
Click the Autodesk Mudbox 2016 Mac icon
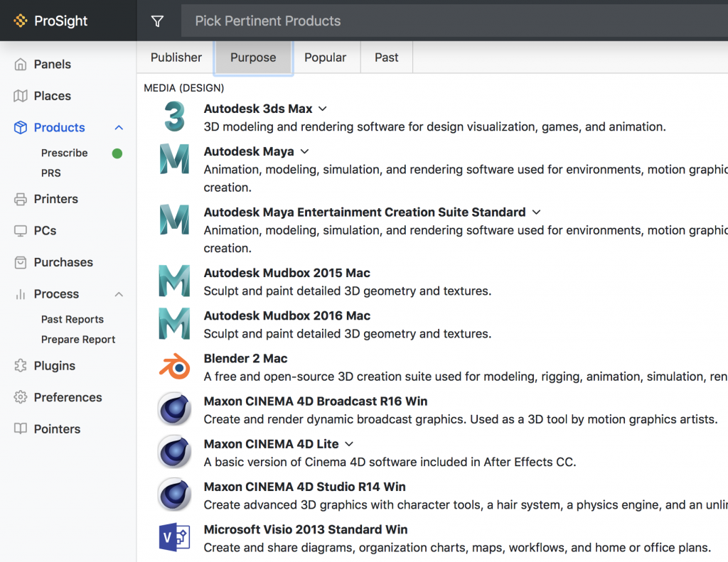[175, 323]
